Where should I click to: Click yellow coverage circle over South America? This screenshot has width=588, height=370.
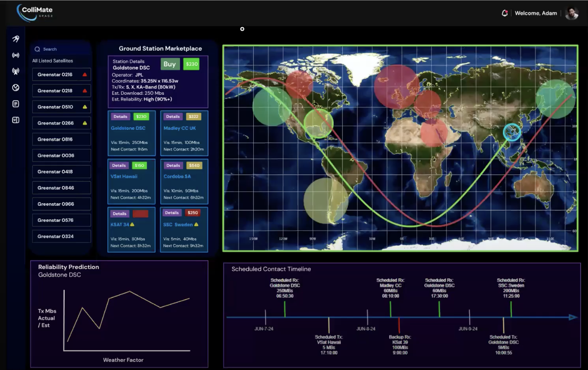[326, 201]
